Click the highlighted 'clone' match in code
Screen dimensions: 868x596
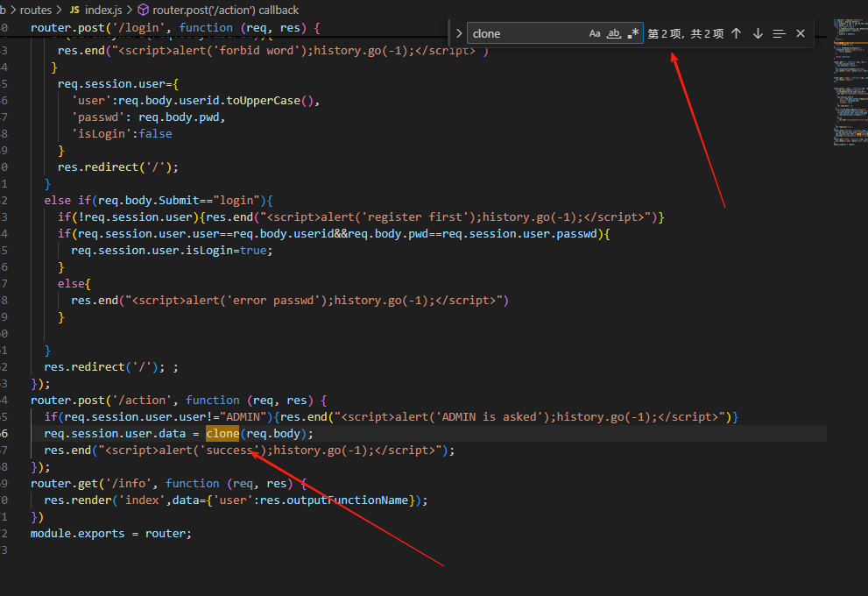(222, 433)
